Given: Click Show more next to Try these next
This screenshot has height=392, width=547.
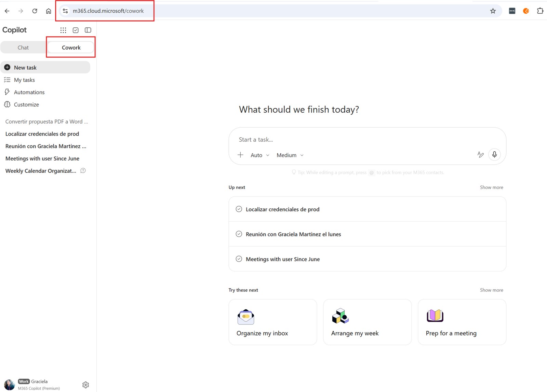Looking at the screenshot, I should pyautogui.click(x=491, y=290).
